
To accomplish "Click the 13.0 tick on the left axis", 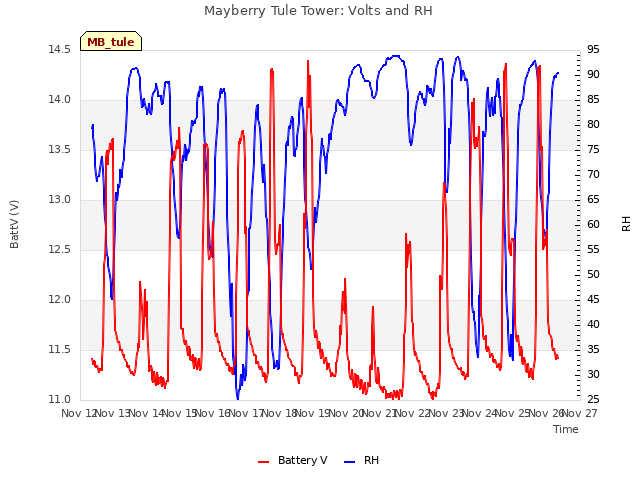I will point(60,200).
